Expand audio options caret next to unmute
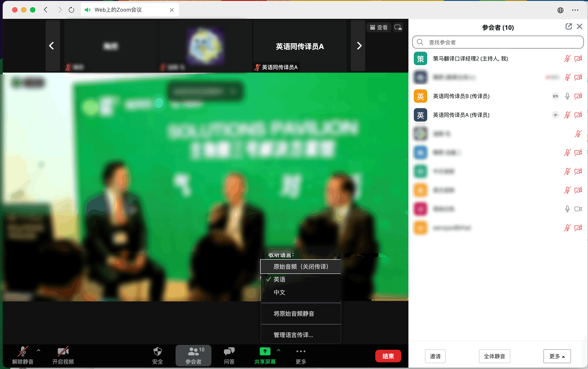 pyautogui.click(x=38, y=350)
